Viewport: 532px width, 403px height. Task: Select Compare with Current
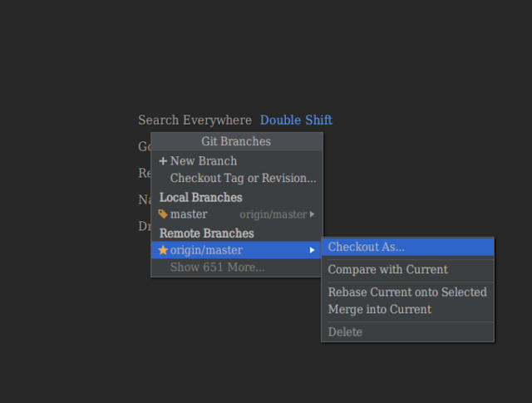coord(387,270)
